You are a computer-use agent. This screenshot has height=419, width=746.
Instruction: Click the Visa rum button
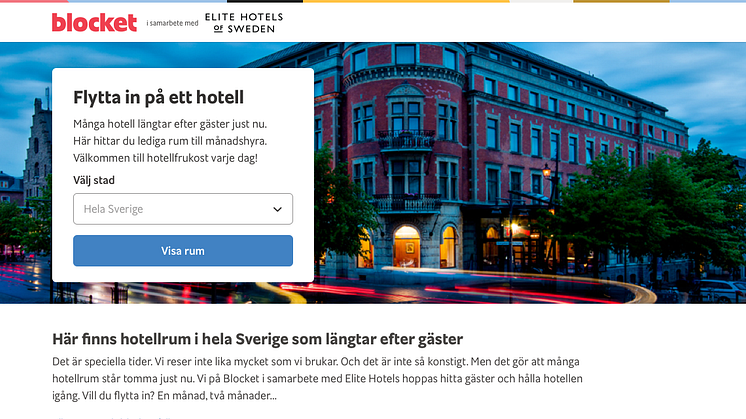183,251
